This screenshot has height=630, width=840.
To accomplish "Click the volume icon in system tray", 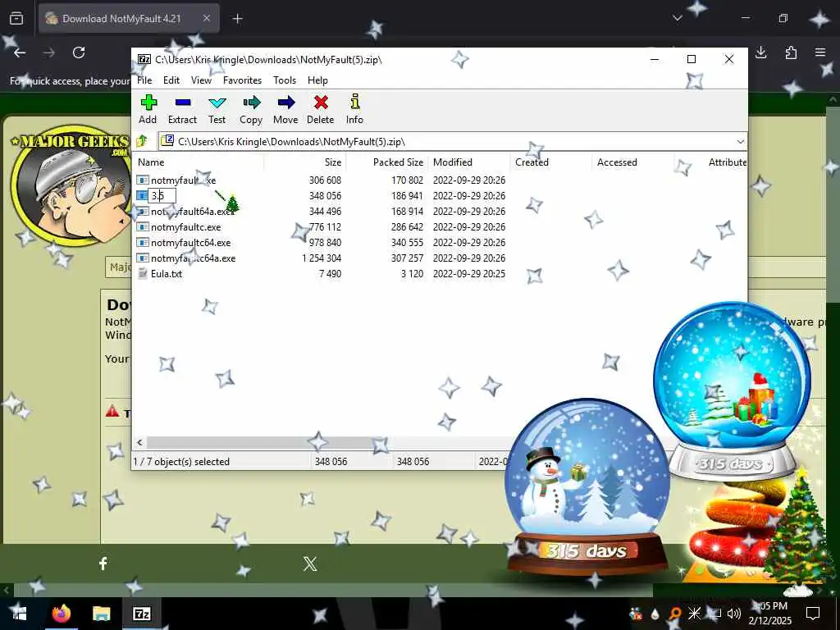I will pos(734,614).
